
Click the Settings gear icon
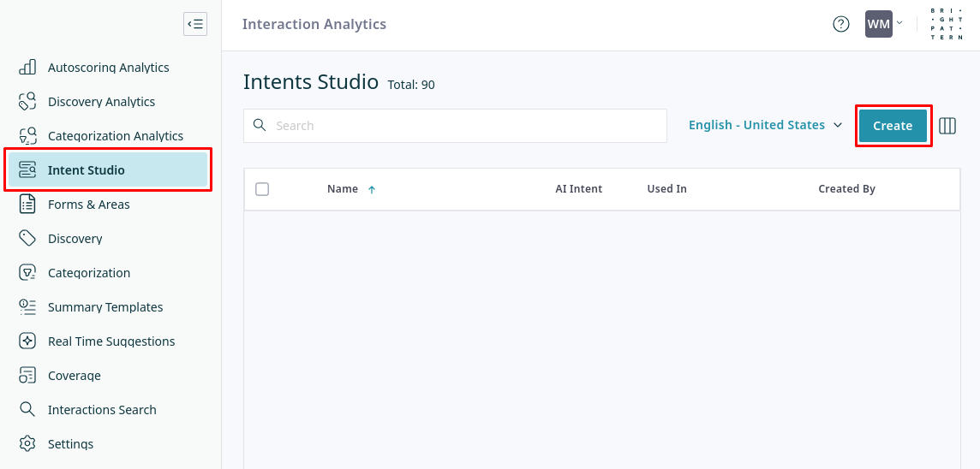coord(27,444)
